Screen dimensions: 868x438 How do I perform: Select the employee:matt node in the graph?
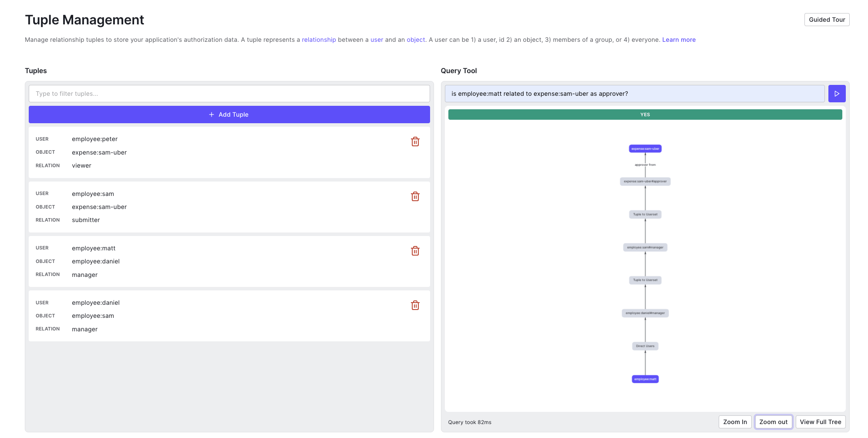(645, 379)
